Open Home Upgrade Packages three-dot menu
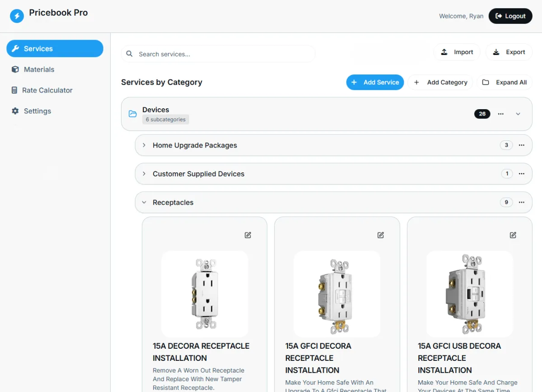542x392 pixels. (x=522, y=145)
